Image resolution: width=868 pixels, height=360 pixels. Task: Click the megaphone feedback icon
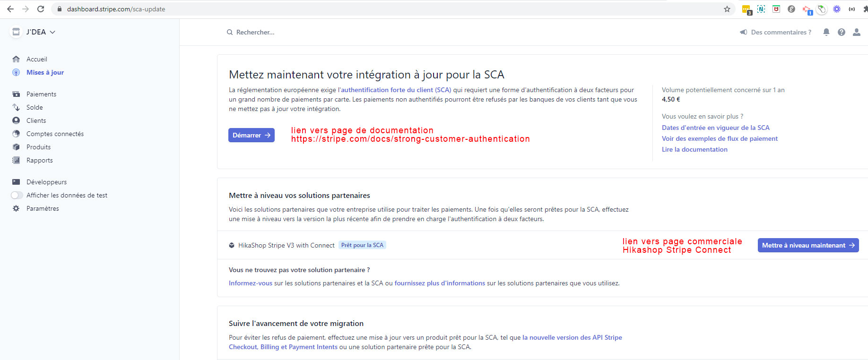click(744, 32)
